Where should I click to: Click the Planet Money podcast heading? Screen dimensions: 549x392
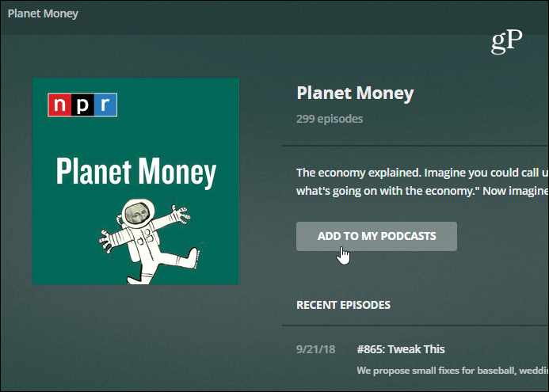[355, 93]
